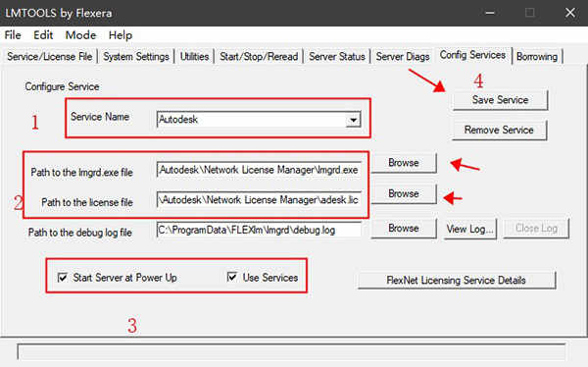Viewport: 588px width, 367px height.
Task: Switch to the System Settings tab
Action: 136,56
